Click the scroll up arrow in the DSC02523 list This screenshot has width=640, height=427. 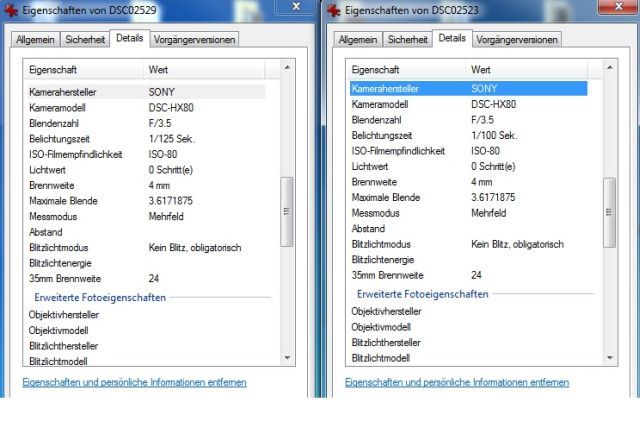point(609,67)
